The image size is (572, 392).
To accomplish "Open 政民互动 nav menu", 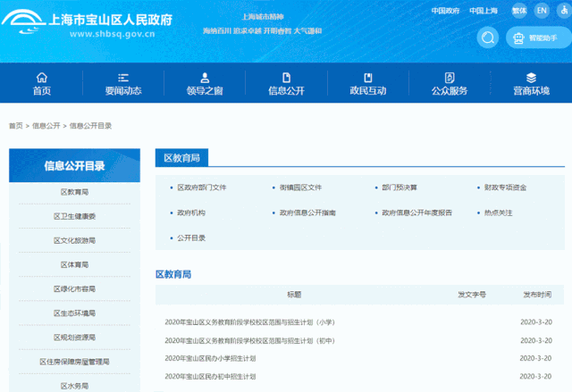I will [x=368, y=90].
